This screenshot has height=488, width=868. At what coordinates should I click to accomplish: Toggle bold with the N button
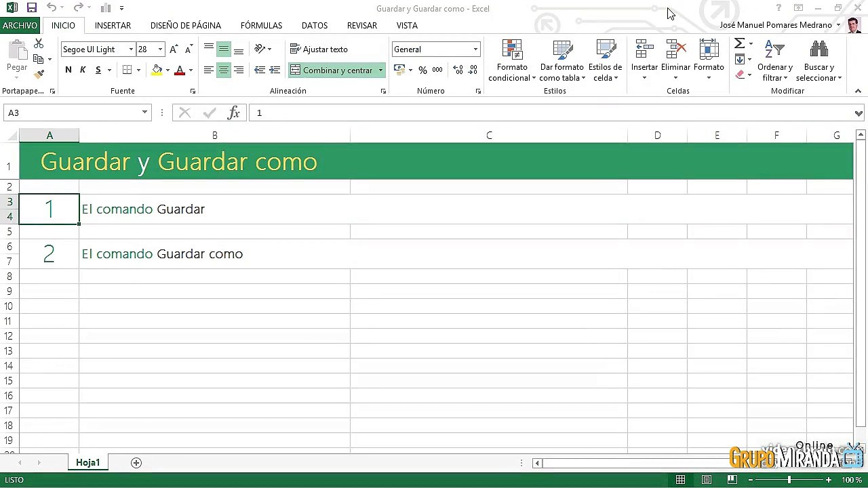(x=68, y=70)
